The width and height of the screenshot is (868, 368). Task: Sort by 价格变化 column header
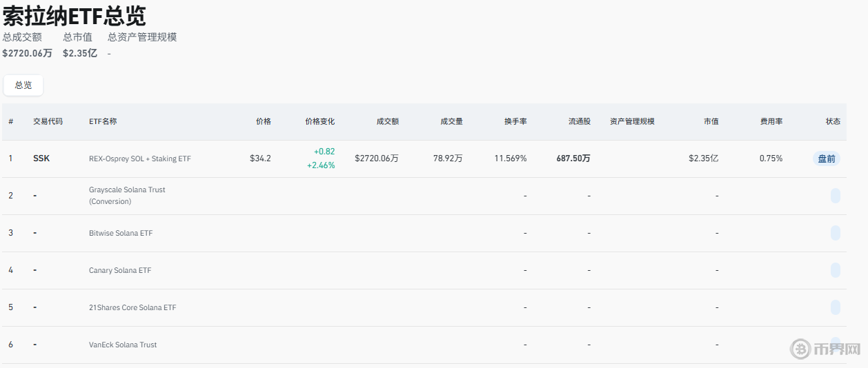(x=319, y=121)
